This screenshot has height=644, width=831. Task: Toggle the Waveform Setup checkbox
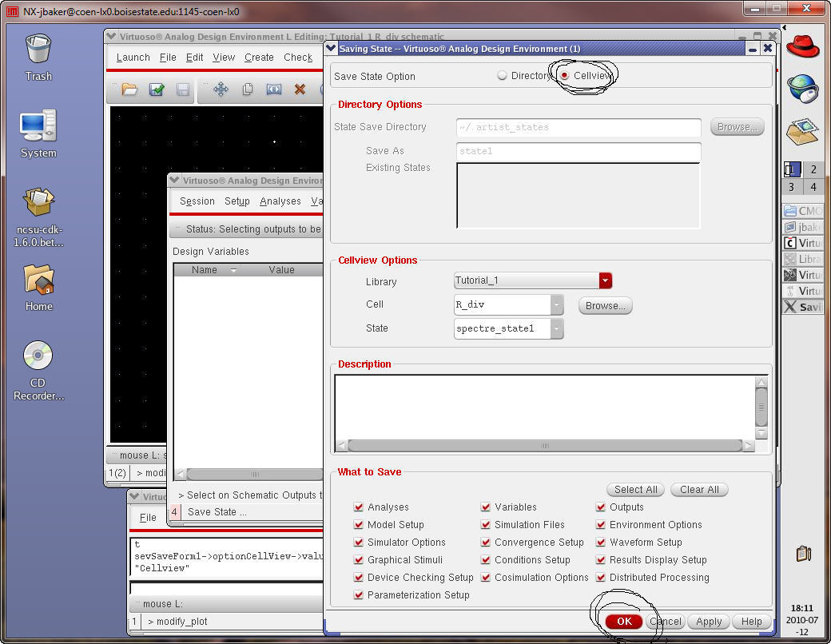click(x=601, y=543)
